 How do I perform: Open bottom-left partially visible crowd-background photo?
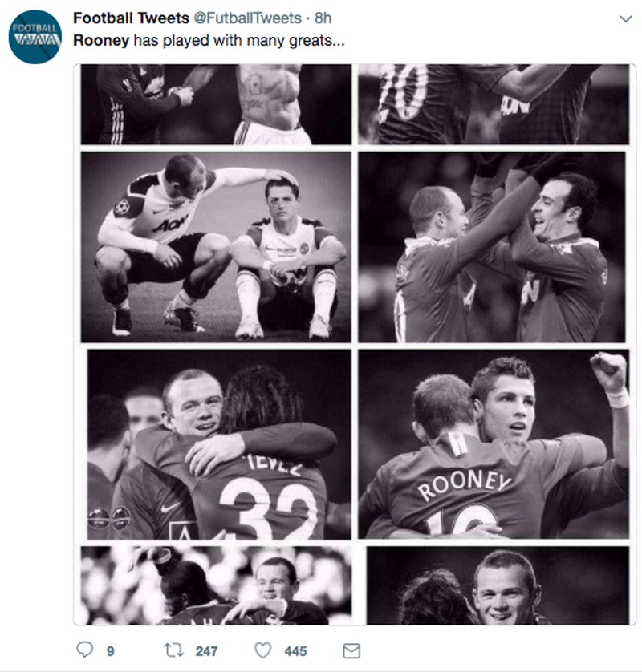[x=216, y=585]
